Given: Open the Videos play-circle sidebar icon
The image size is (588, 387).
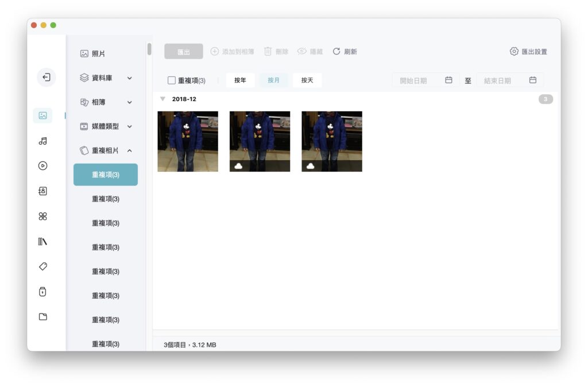Looking at the screenshot, I should (42, 166).
